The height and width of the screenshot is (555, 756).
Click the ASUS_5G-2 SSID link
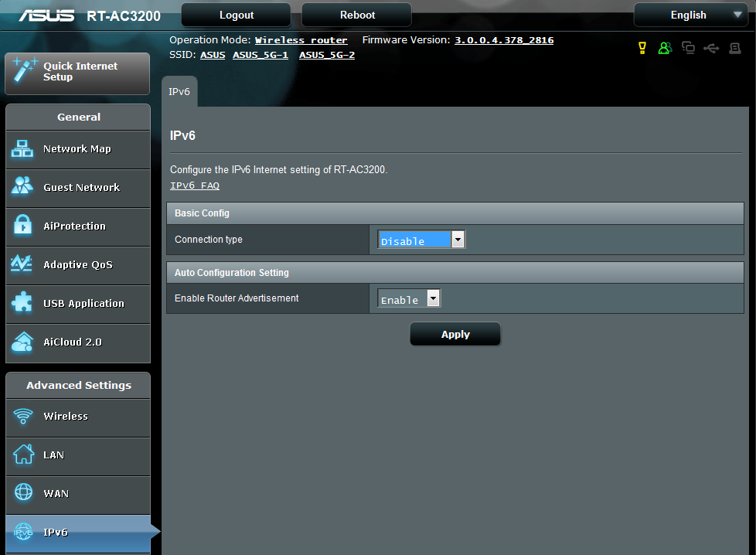point(327,55)
